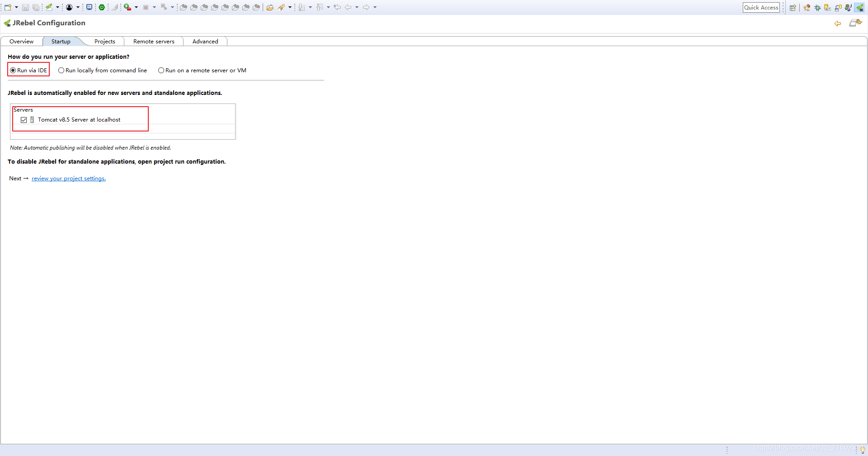Screen dimensions: 868x456
Task: Click the Previous Annotation icon
Action: (320, 7)
